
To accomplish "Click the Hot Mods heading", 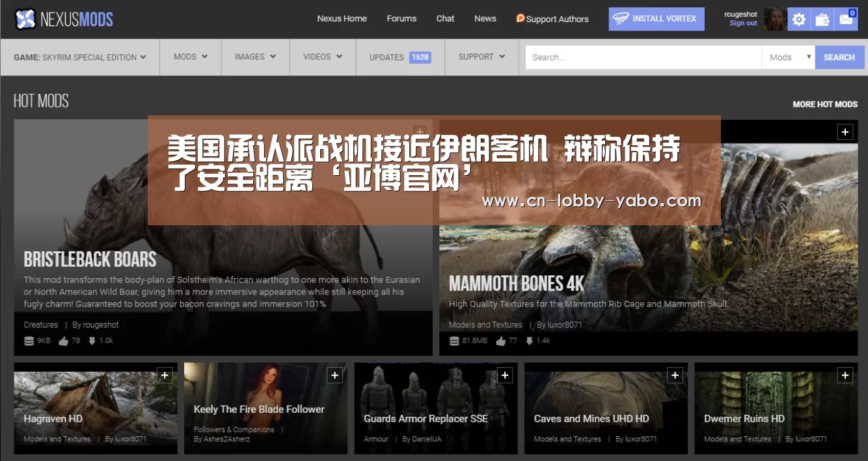I will click(x=41, y=101).
